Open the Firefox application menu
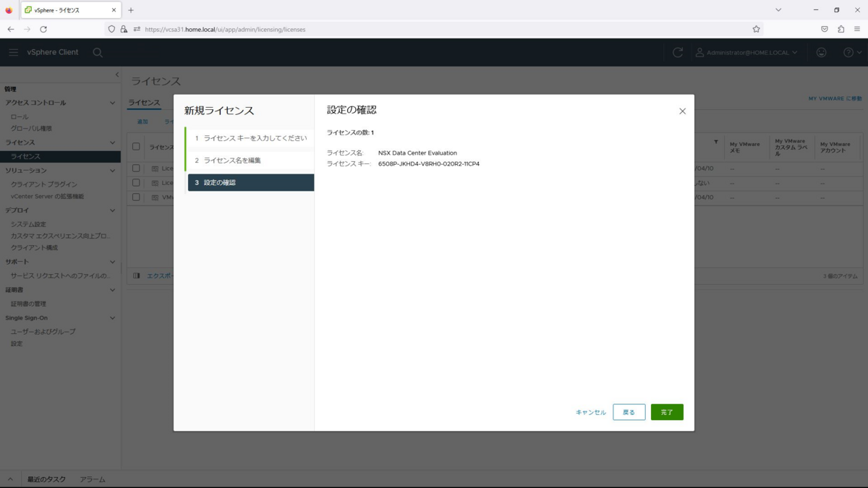Screen dimensions: 868x488 (x=857, y=30)
